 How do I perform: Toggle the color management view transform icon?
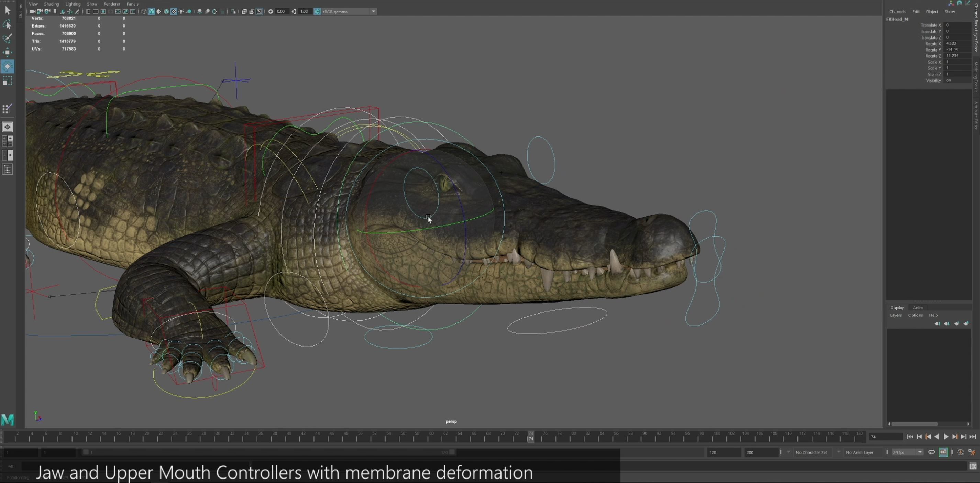point(317,11)
